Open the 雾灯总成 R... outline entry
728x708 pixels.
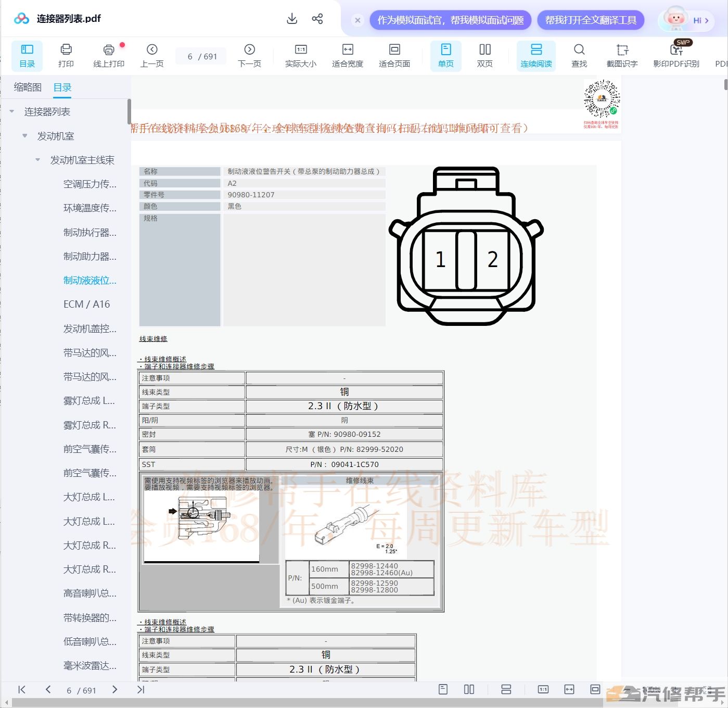(89, 425)
